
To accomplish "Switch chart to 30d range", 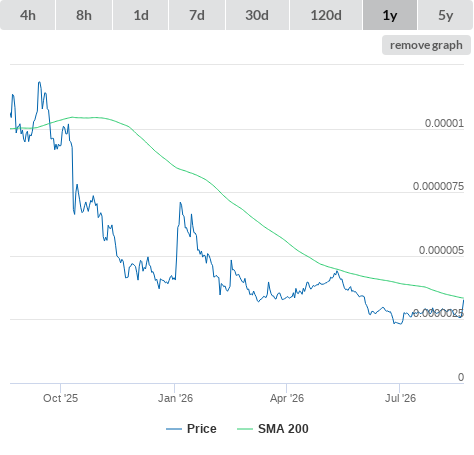I will tap(257, 15).
